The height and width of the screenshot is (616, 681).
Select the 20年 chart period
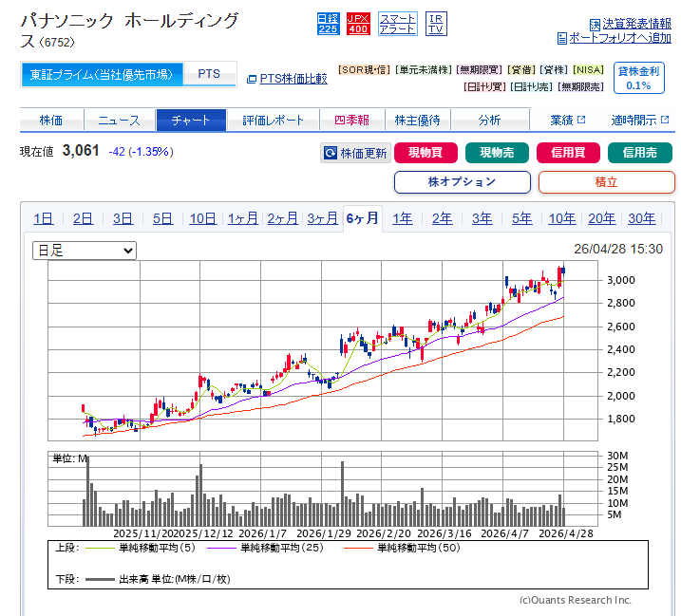click(x=602, y=218)
